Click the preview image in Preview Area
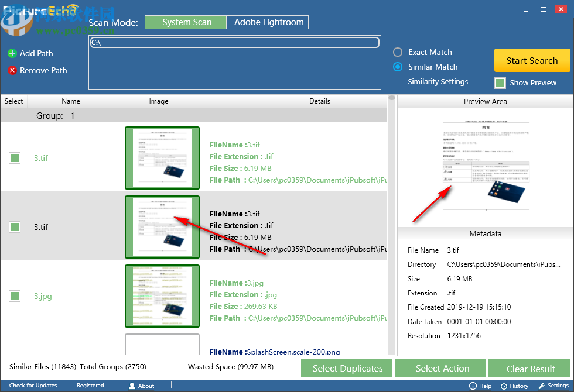This screenshot has width=574, height=392. coord(486,165)
